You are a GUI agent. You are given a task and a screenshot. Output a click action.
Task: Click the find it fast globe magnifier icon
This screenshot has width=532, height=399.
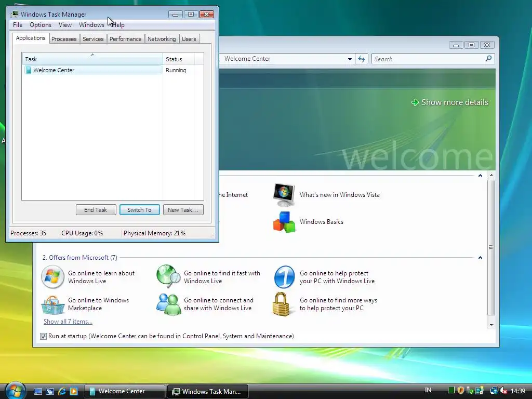click(168, 276)
